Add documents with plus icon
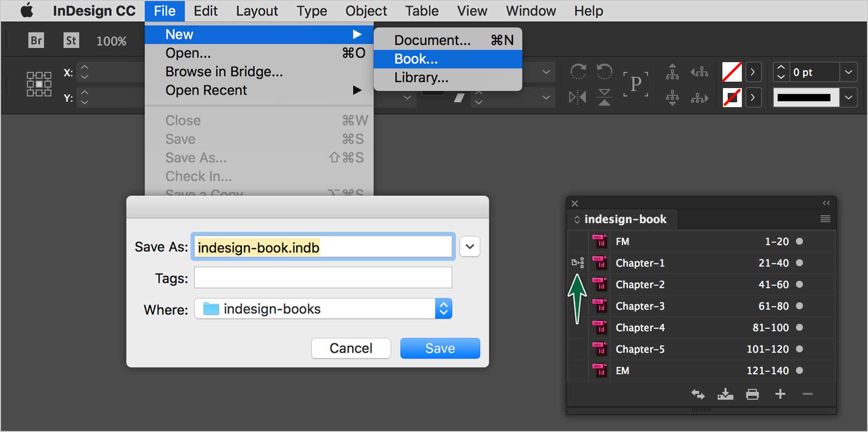Screen dimensions: 868x432 [780, 394]
